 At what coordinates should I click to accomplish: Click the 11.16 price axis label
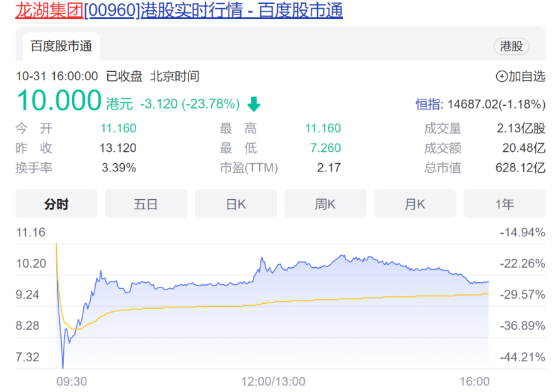(x=31, y=233)
